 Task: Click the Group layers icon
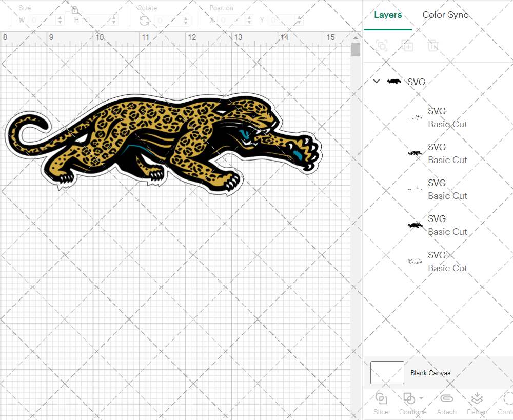click(x=381, y=46)
